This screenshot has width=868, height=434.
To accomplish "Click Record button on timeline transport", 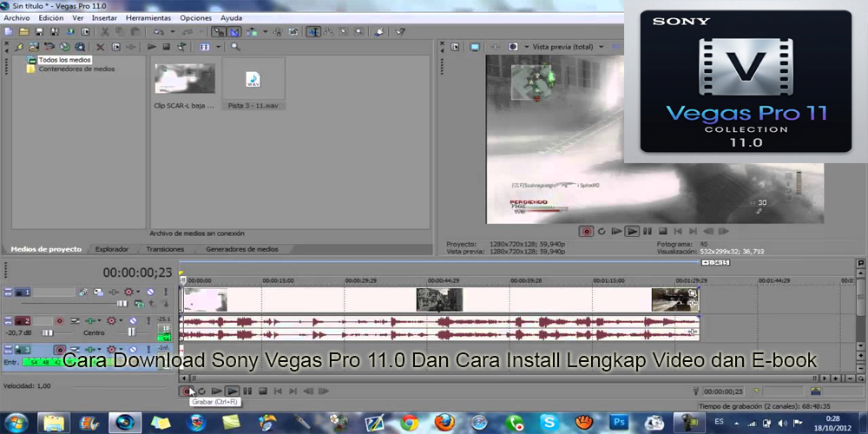I will click(187, 391).
